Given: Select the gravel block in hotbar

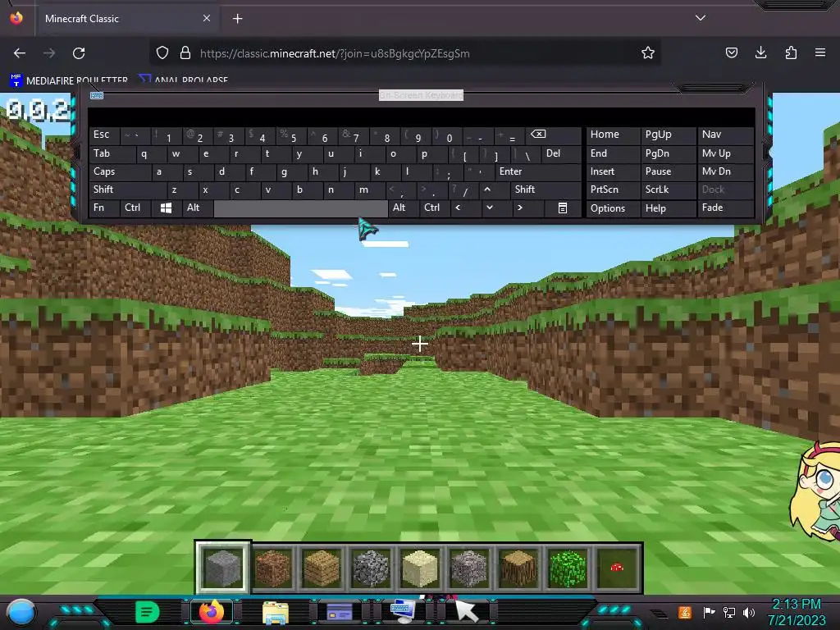Looking at the screenshot, I should coord(469,568).
